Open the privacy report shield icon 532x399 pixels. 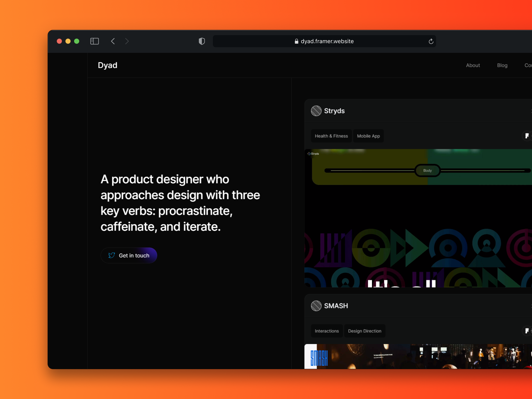pos(201,41)
